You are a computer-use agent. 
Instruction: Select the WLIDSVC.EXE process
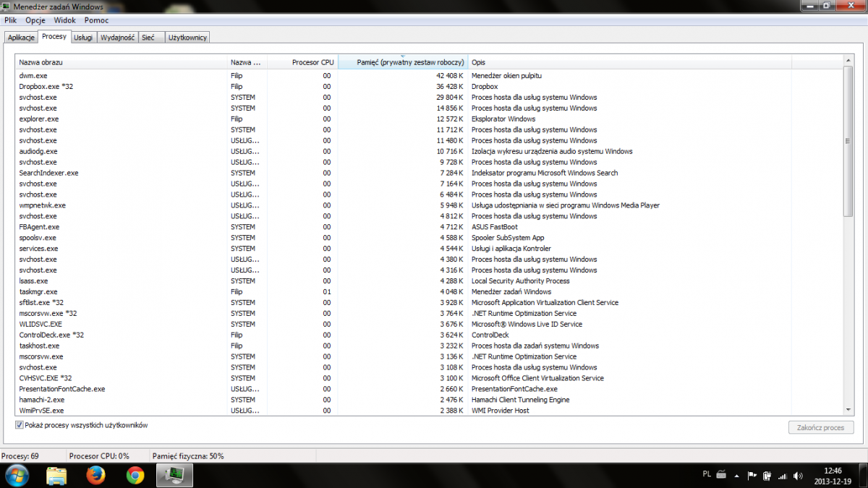pos(430,324)
